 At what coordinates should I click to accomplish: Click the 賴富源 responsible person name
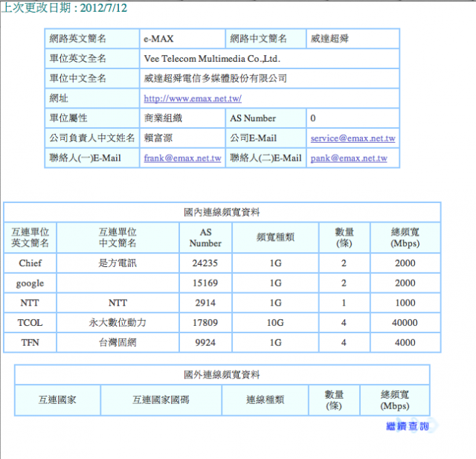(158, 138)
